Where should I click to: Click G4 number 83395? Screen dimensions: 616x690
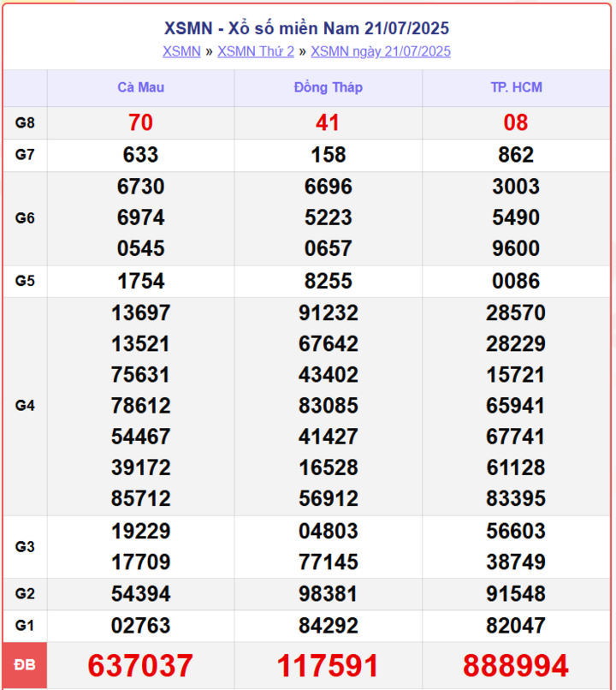pyautogui.click(x=516, y=498)
